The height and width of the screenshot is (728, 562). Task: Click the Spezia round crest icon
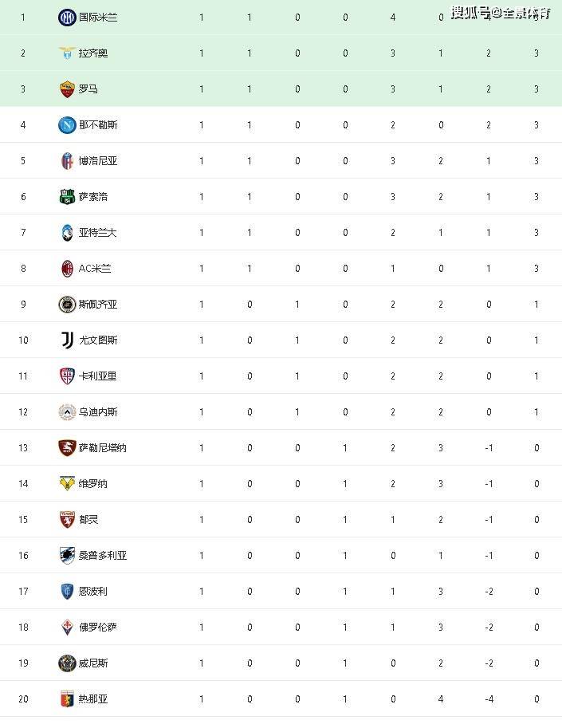click(x=67, y=304)
